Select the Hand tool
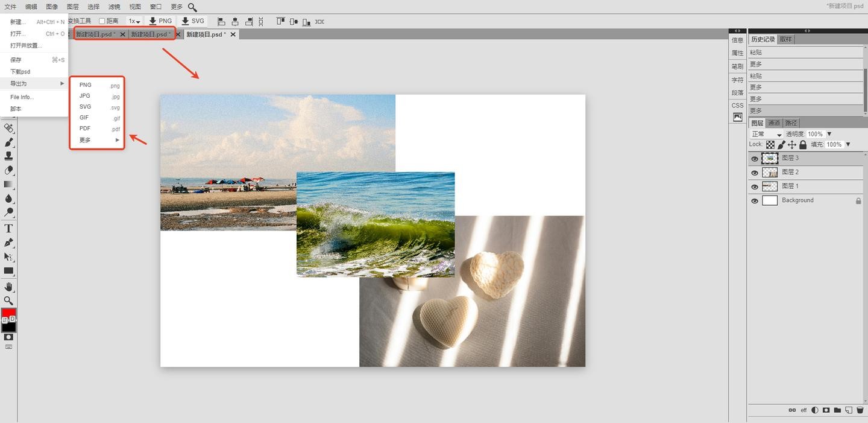Screen dimensions: 868x423 click(9, 286)
